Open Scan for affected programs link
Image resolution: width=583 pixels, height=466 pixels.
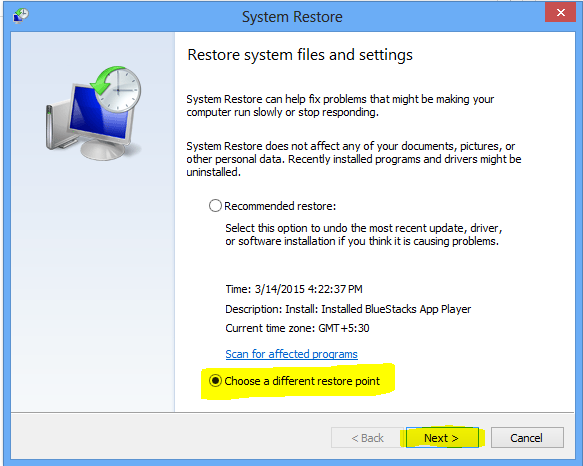(x=292, y=354)
